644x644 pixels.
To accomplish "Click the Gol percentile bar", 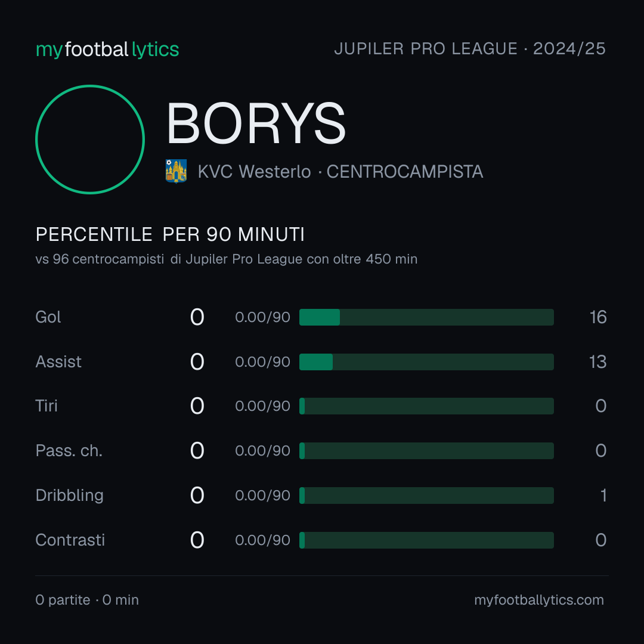I will 426,317.
